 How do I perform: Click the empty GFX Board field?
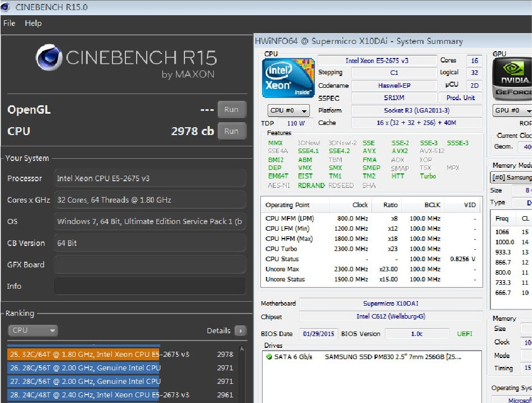click(x=150, y=265)
